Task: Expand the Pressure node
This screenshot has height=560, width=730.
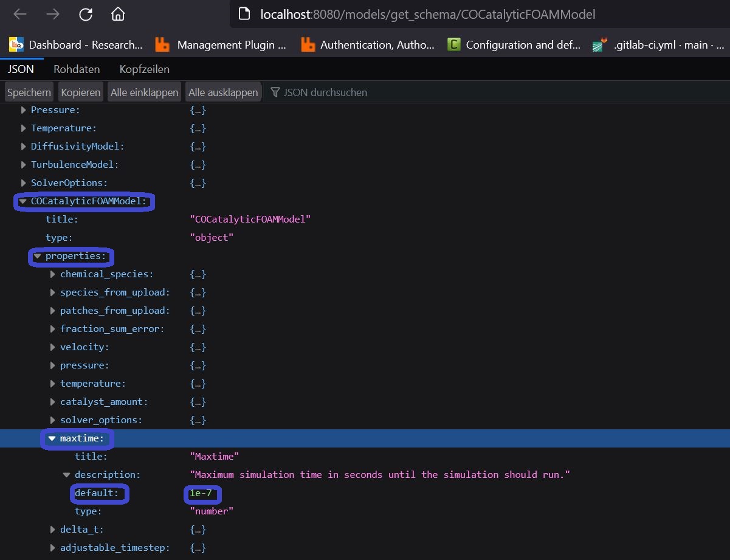Action: pos(24,110)
